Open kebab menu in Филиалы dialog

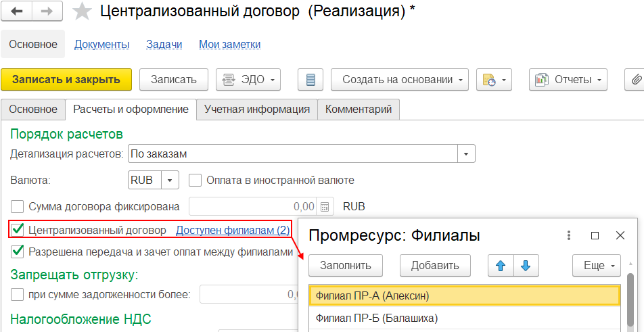[569, 235]
